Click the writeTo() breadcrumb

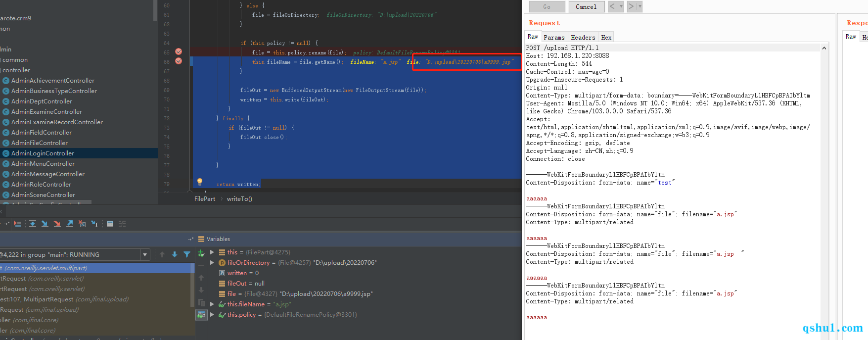(x=239, y=199)
